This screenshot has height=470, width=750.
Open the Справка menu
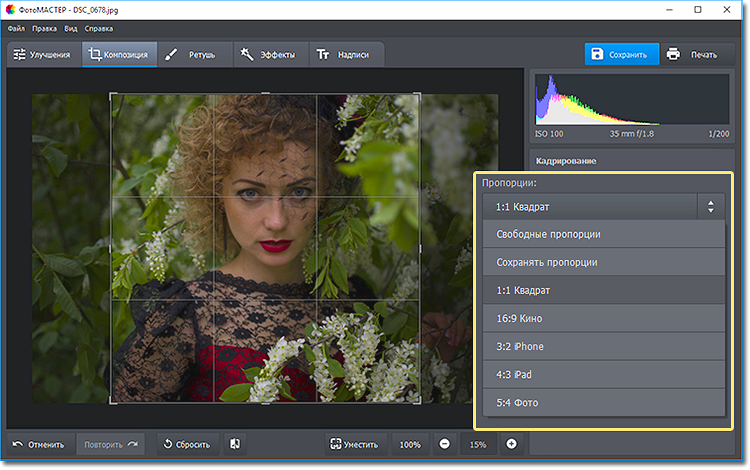tap(99, 29)
